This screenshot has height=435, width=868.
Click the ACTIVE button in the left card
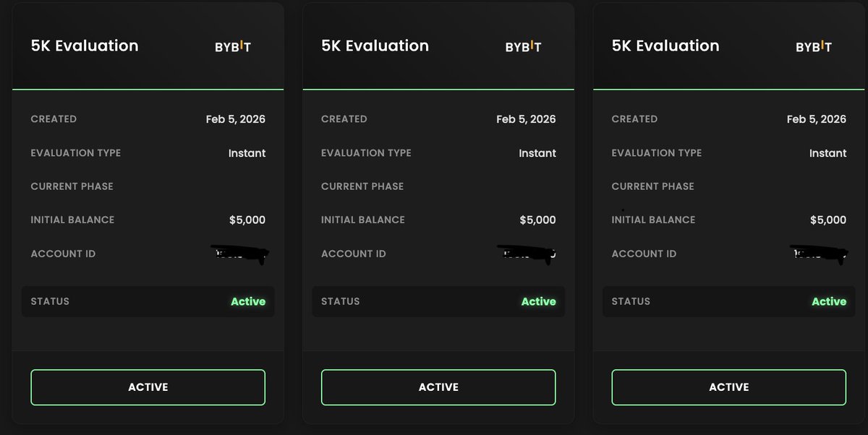tap(148, 387)
